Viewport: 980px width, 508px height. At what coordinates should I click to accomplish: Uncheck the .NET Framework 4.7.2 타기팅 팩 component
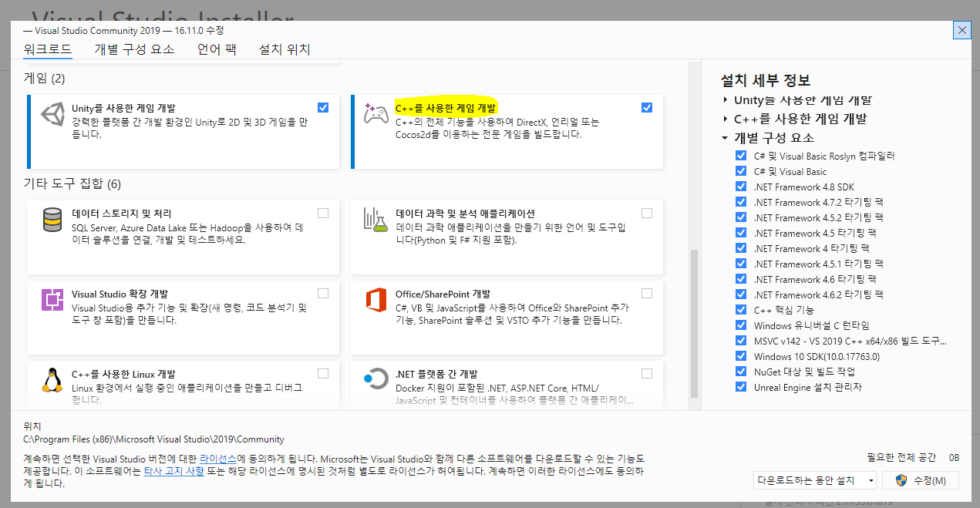click(741, 202)
